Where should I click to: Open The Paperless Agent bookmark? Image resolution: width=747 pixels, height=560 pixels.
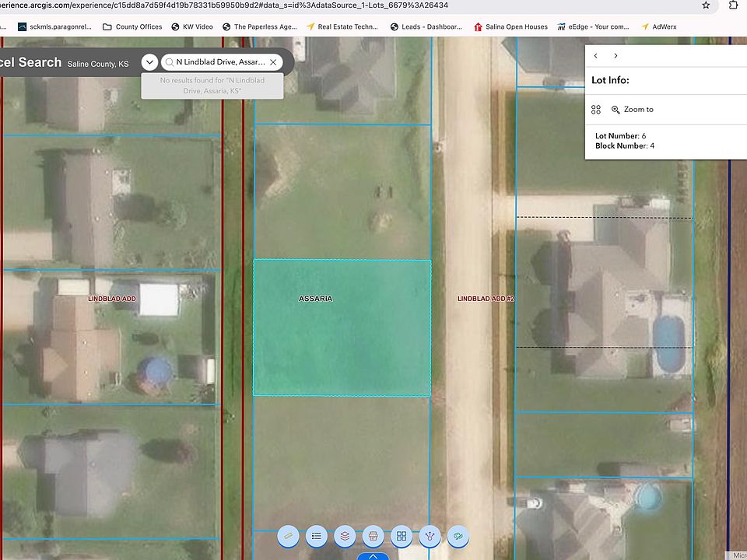coord(260,26)
